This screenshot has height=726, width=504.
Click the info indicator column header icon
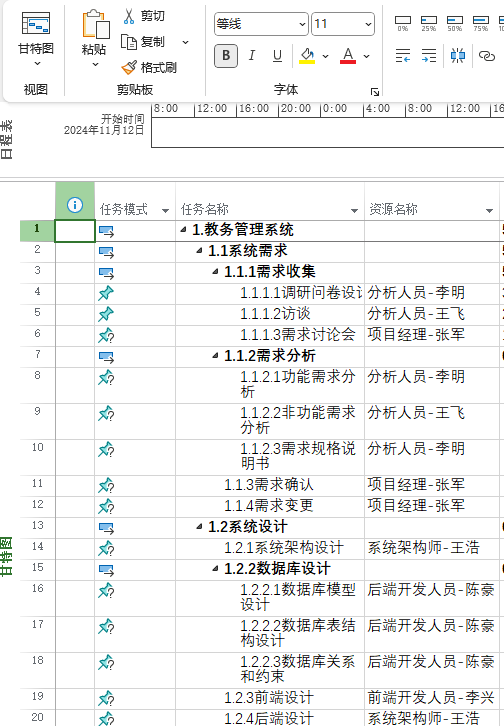click(x=75, y=205)
